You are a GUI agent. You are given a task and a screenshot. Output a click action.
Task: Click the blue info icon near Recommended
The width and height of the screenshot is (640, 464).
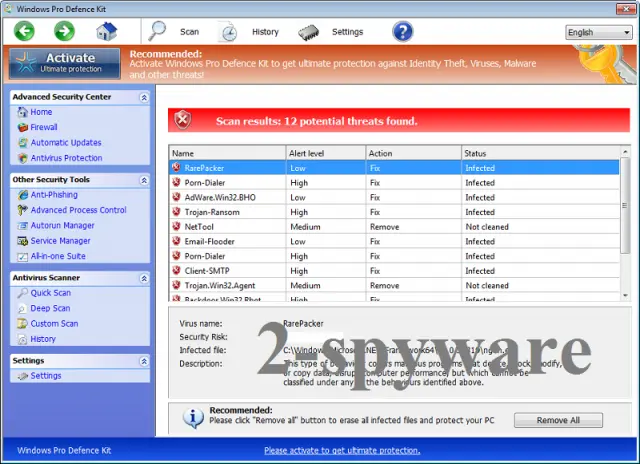pos(193,418)
